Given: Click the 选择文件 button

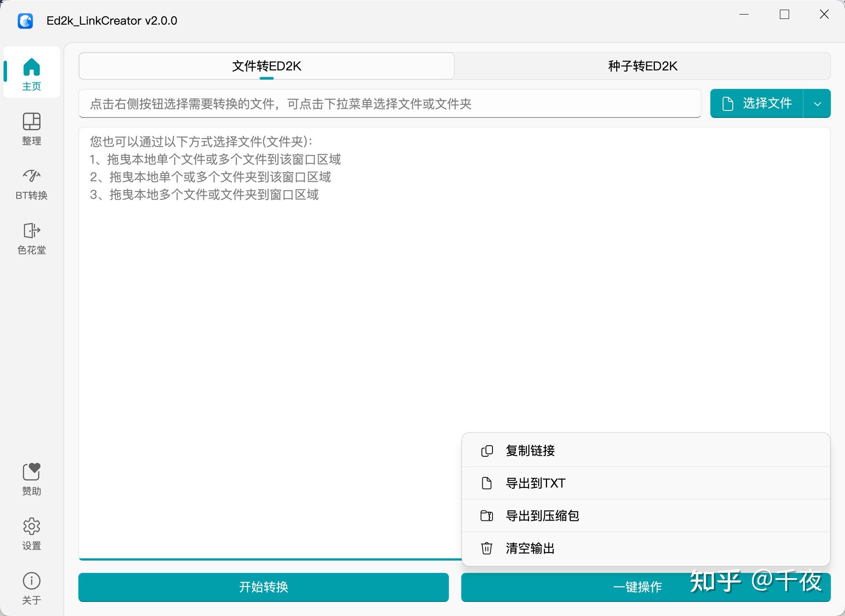Looking at the screenshot, I should pyautogui.click(x=757, y=104).
